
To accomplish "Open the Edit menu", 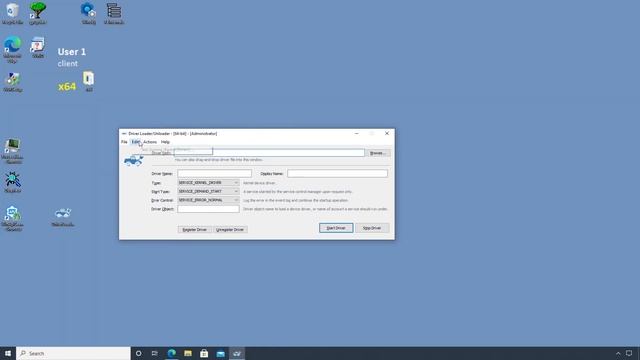I will point(136,142).
